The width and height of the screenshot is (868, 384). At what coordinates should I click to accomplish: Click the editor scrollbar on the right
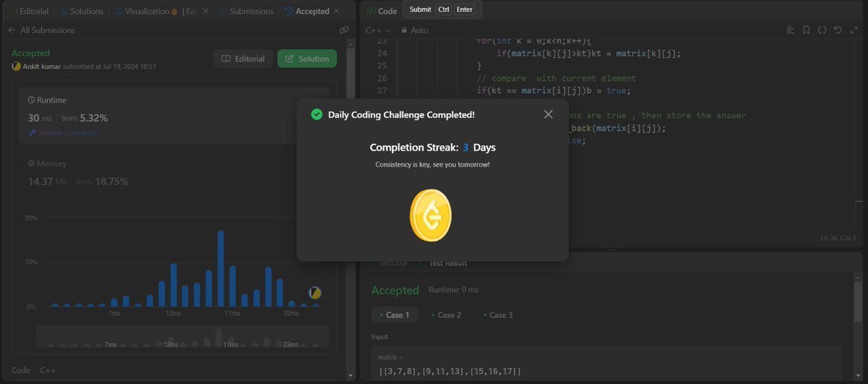click(859, 202)
